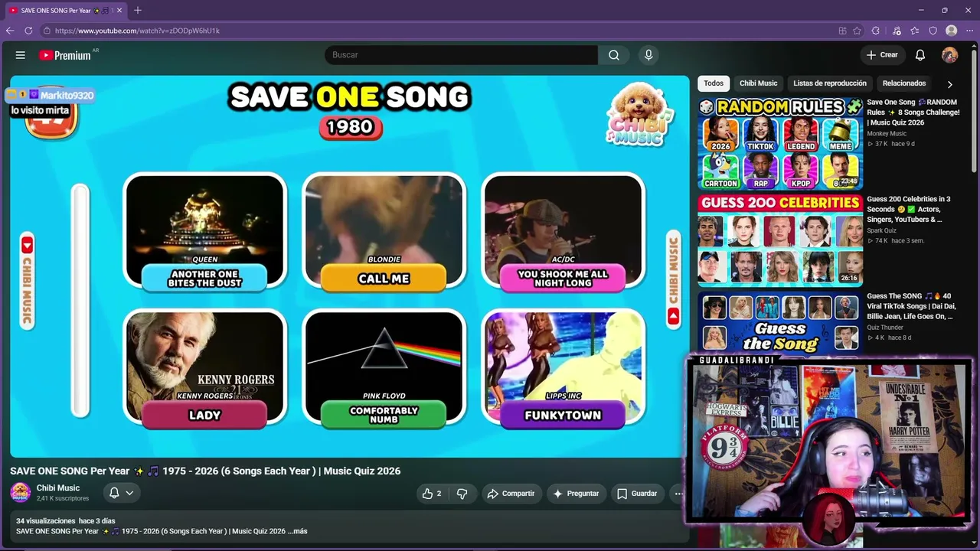This screenshot has width=980, height=551.
Task: Visit the Spark Quiz channel
Action: [x=882, y=230]
